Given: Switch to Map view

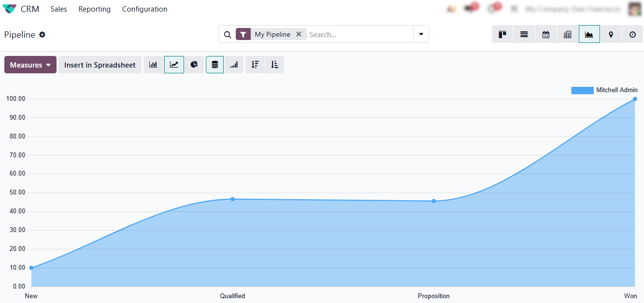Looking at the screenshot, I should (x=611, y=34).
